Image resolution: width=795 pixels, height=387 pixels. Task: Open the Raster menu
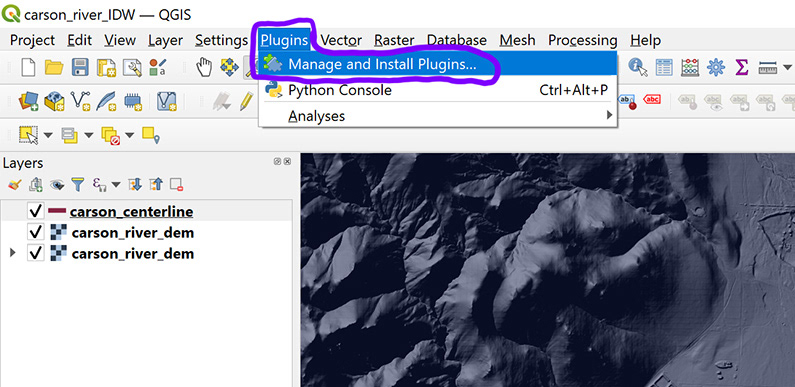coord(394,40)
